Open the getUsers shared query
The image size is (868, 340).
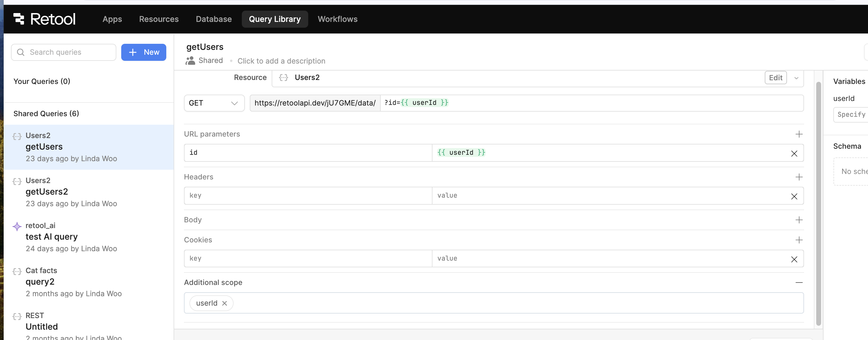[89, 147]
